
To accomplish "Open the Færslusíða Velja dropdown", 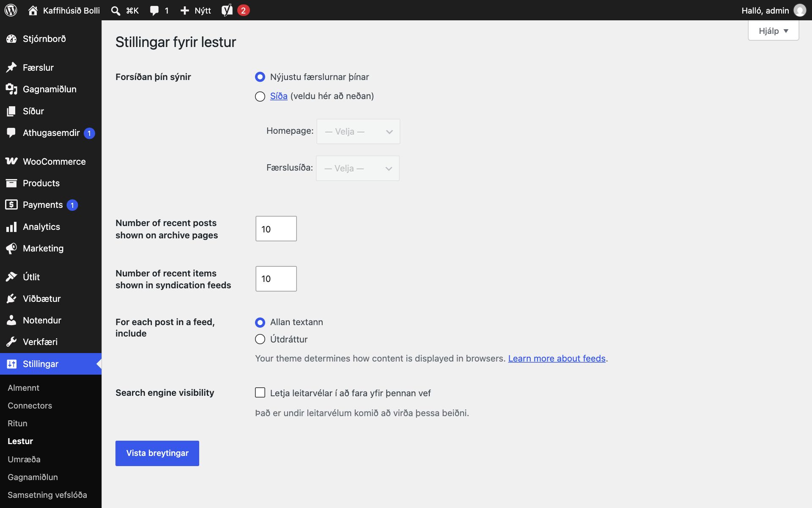I will [x=358, y=168].
